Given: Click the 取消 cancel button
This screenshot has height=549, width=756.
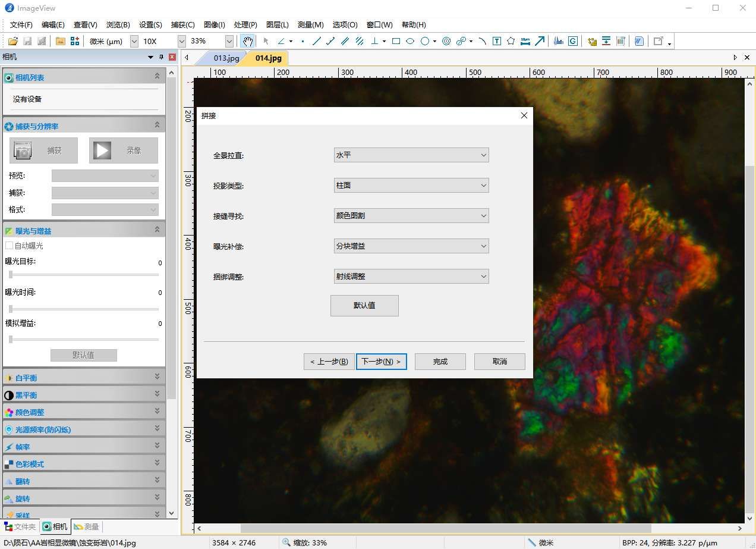Looking at the screenshot, I should (x=499, y=361).
